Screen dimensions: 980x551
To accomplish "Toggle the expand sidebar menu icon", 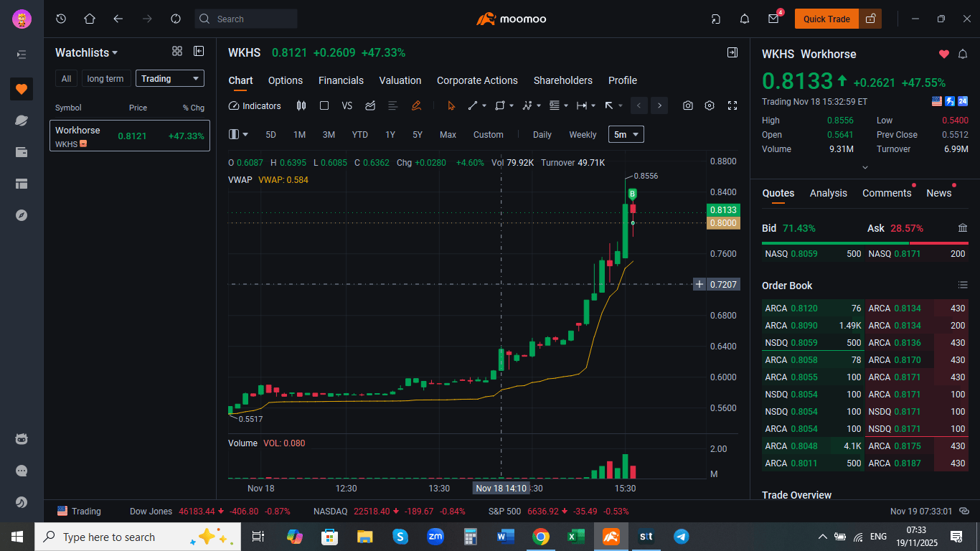I will pyautogui.click(x=22, y=55).
